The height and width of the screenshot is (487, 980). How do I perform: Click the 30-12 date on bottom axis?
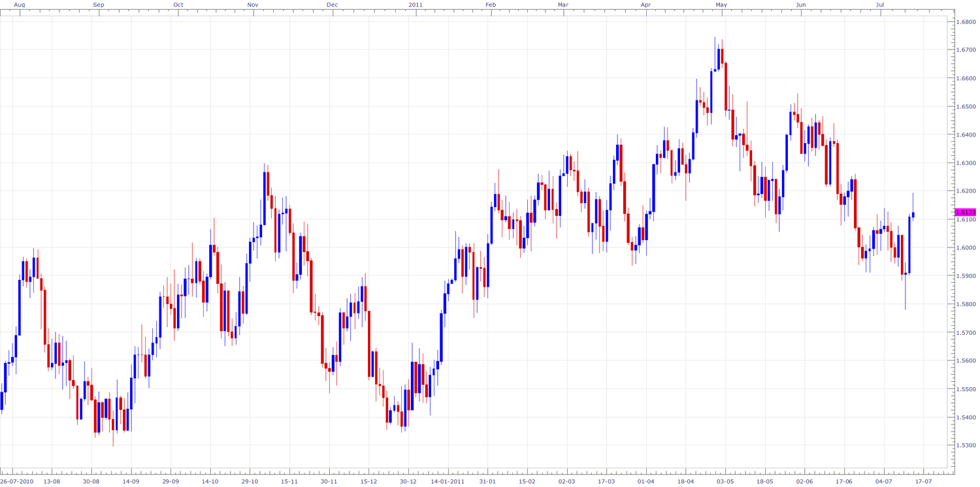point(408,482)
